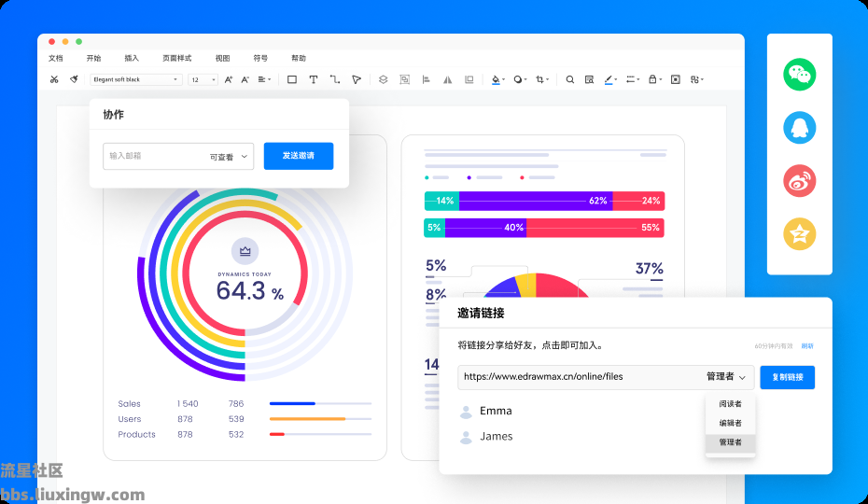Click the Send to back icon
This screenshot has height=504, width=868.
469,79
